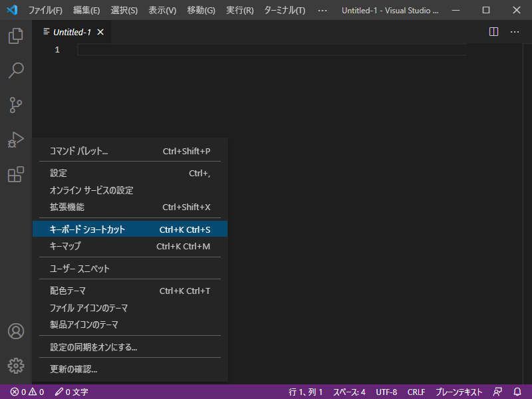Choose 設定の同期をオンにする... entry

(130, 347)
